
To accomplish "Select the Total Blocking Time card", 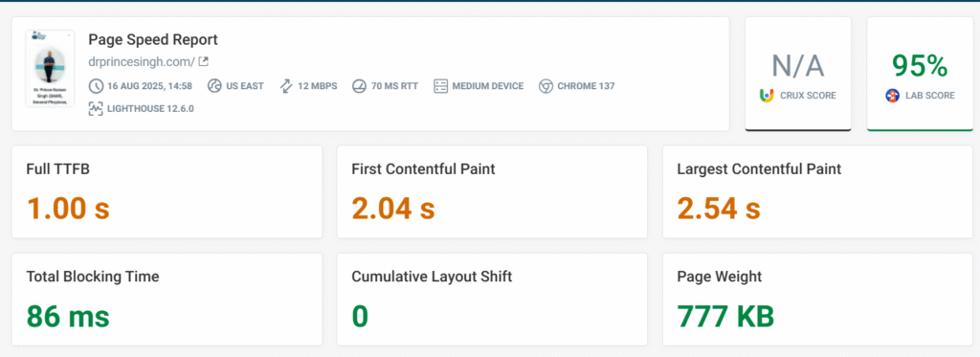I will point(167,299).
